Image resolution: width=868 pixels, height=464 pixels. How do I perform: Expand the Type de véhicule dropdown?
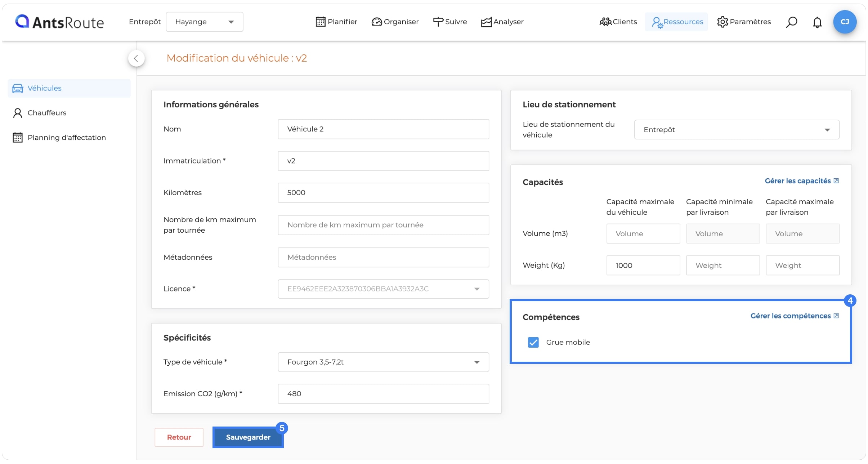tap(383, 362)
